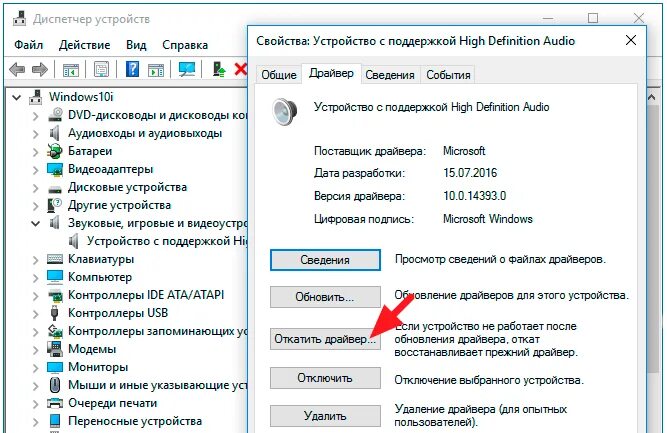The height and width of the screenshot is (433, 667).
Task: Toggle the show/hide action pane toolbar icon
Action: 156,70
